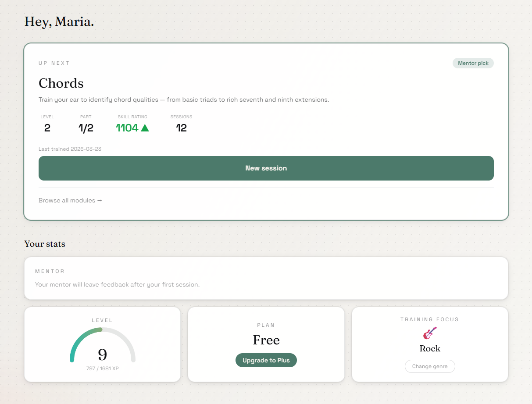This screenshot has height=404, width=532.
Task: Click the Part 1/2 indicator
Action: pyautogui.click(x=85, y=128)
